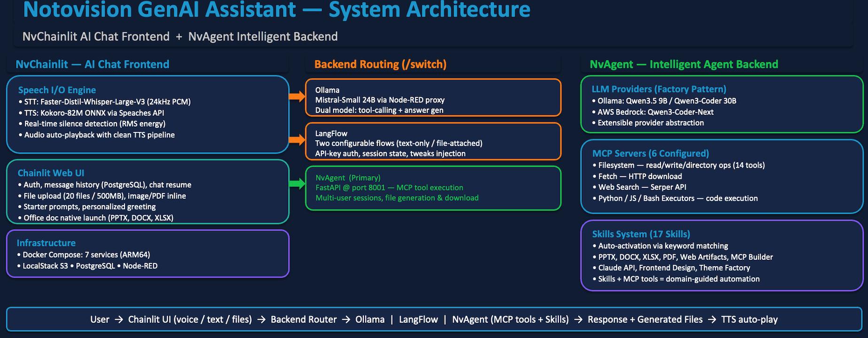Screen dimensions: 868x338
Task: Open the NvAgent — Intelligent Agent Backend header
Action: click(x=683, y=64)
